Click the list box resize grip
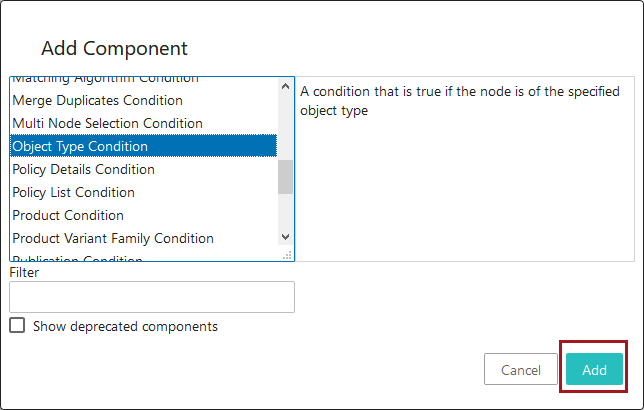The image size is (644, 410). (x=287, y=256)
